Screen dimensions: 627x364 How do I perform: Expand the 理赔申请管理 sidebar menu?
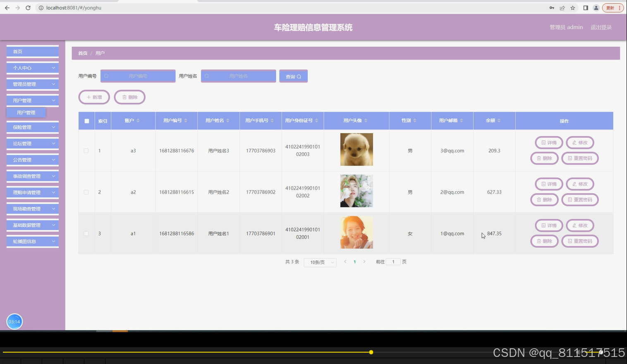point(33,192)
